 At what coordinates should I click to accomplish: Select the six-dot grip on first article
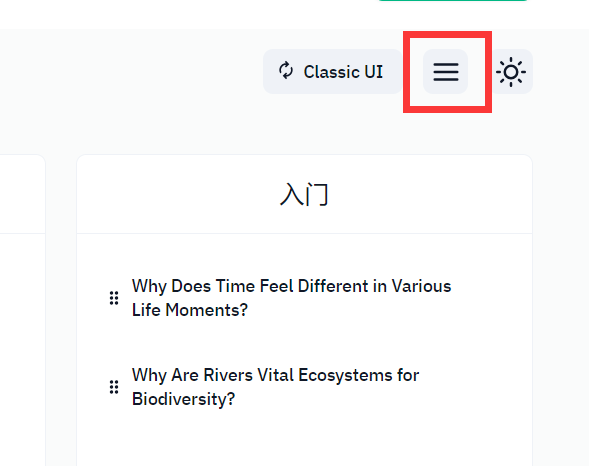coord(114,298)
